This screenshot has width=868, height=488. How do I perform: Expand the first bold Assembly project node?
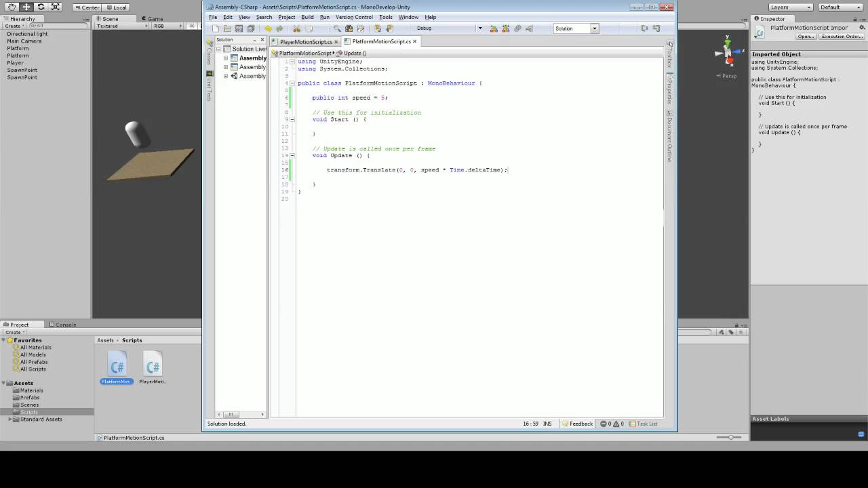[x=226, y=58]
